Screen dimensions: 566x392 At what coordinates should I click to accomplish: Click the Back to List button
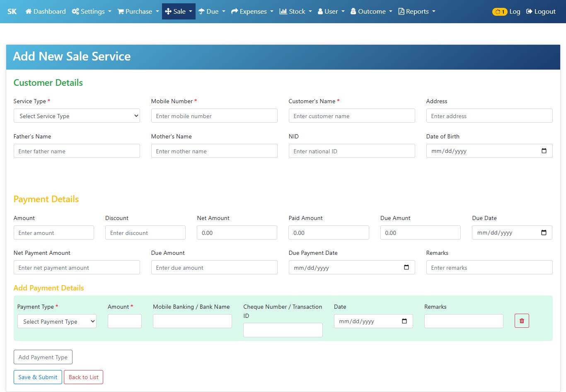(x=83, y=377)
